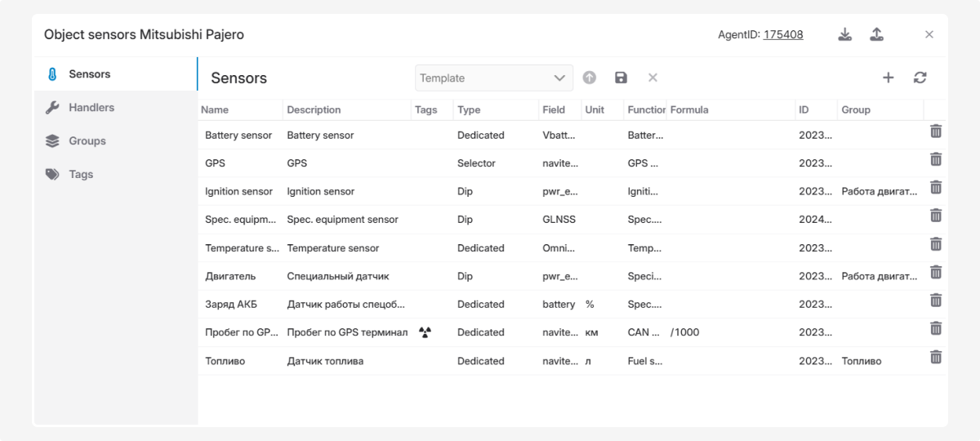Sort by the Name column header
980x441 pixels.
215,109
